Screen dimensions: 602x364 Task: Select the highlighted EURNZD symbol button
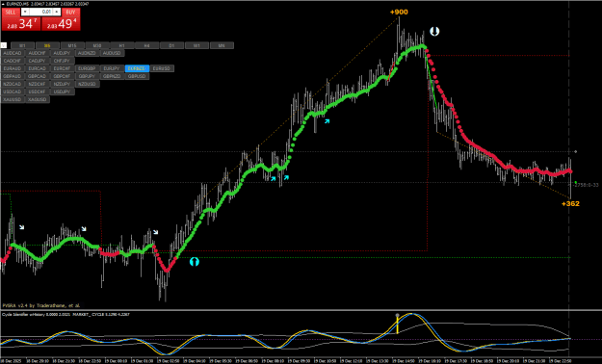click(137, 68)
